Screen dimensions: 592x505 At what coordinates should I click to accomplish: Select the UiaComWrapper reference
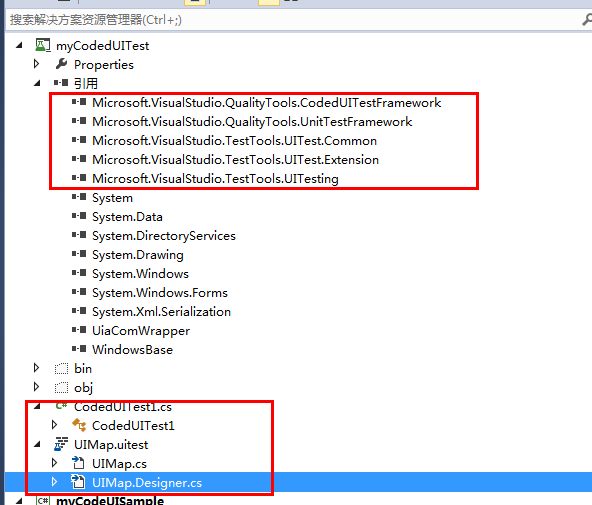(141, 331)
